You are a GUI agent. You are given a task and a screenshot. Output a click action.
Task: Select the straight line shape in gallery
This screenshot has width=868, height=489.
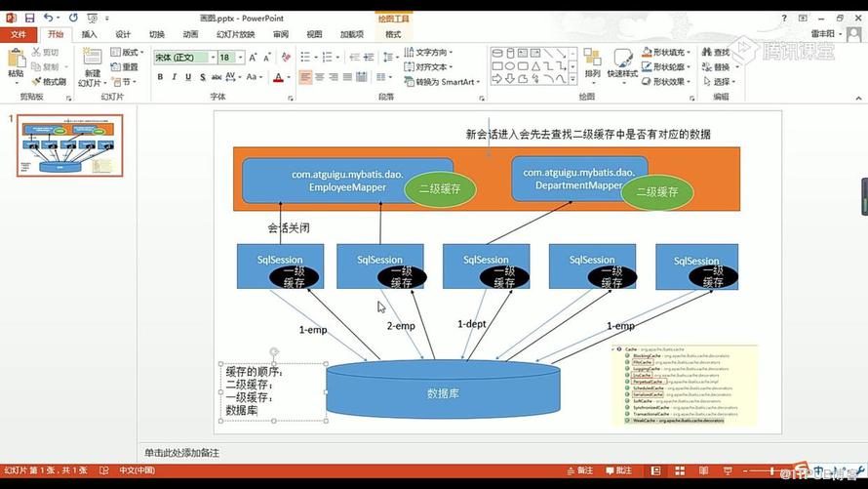(x=548, y=53)
